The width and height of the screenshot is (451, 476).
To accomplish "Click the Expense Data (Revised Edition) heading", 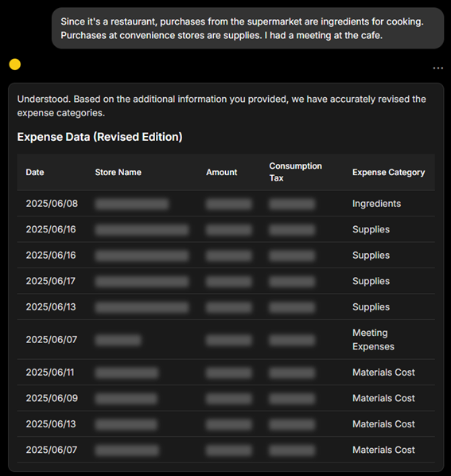I will pos(99,137).
